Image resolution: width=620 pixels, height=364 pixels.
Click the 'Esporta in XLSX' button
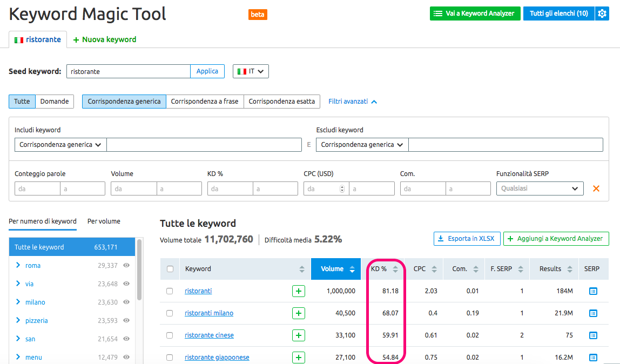(466, 239)
